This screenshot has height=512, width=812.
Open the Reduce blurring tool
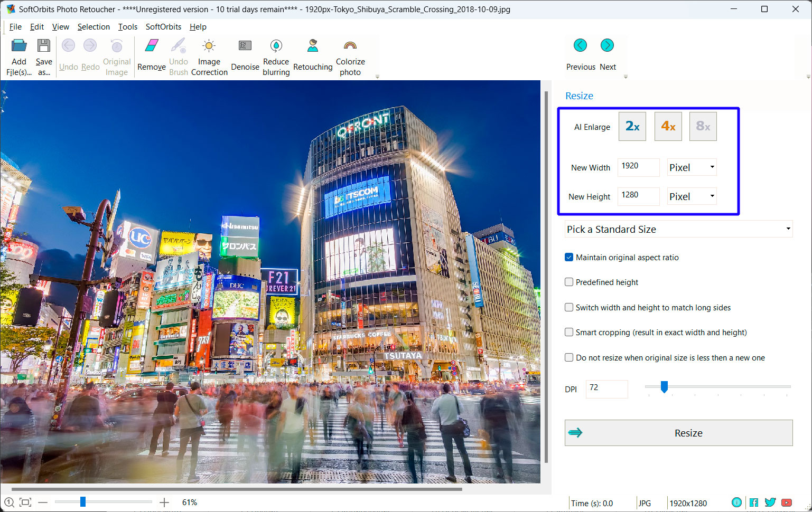click(276, 55)
